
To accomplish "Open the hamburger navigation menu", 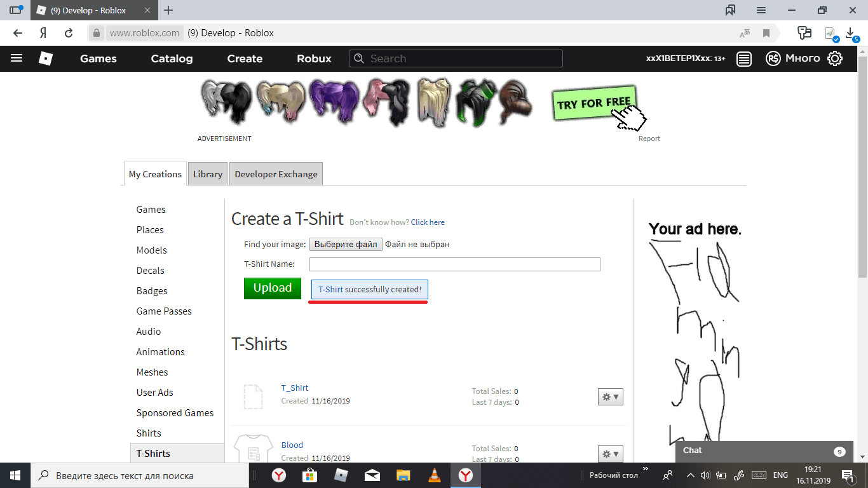I will coord(17,58).
